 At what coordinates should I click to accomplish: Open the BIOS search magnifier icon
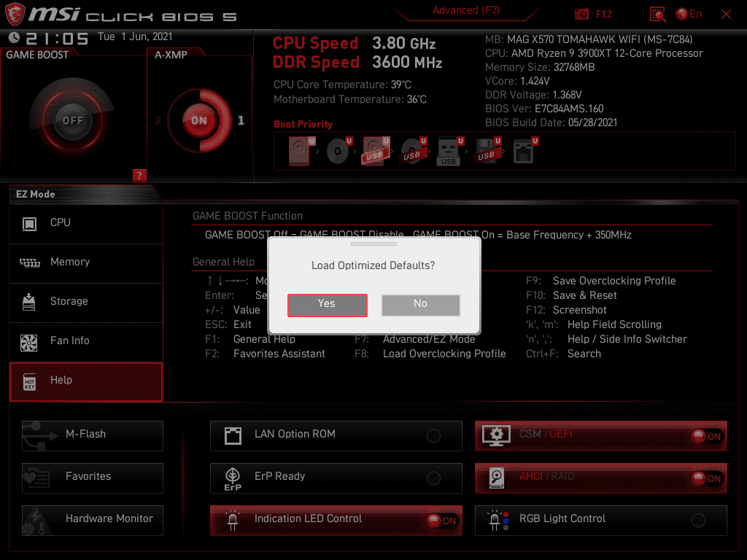click(x=657, y=15)
